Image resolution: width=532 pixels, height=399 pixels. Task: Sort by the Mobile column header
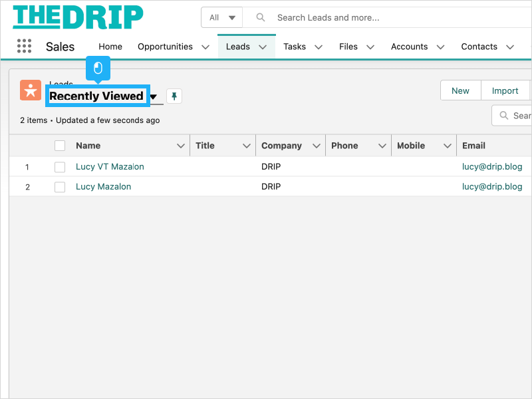click(411, 146)
